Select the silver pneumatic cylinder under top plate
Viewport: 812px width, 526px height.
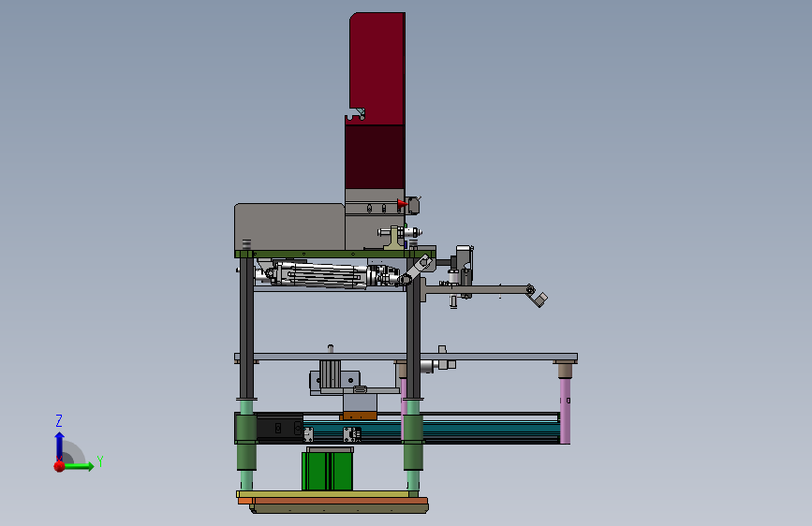[x=326, y=274]
